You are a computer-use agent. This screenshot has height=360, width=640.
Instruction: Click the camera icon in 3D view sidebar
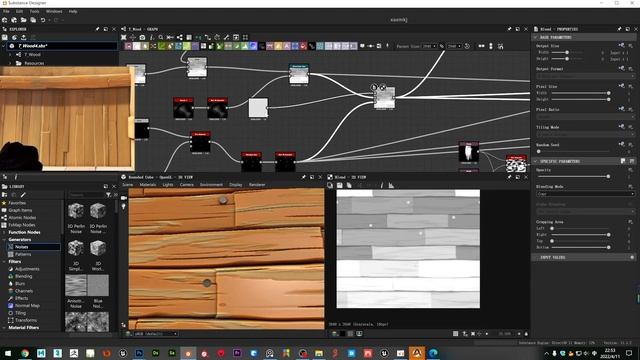[x=124, y=198]
